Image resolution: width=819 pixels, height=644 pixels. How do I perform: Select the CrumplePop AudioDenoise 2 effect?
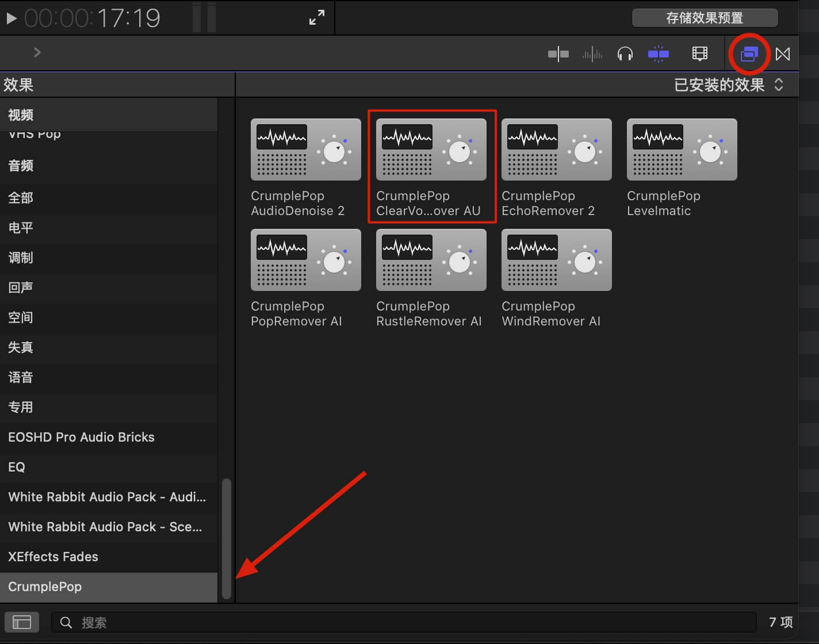point(306,168)
